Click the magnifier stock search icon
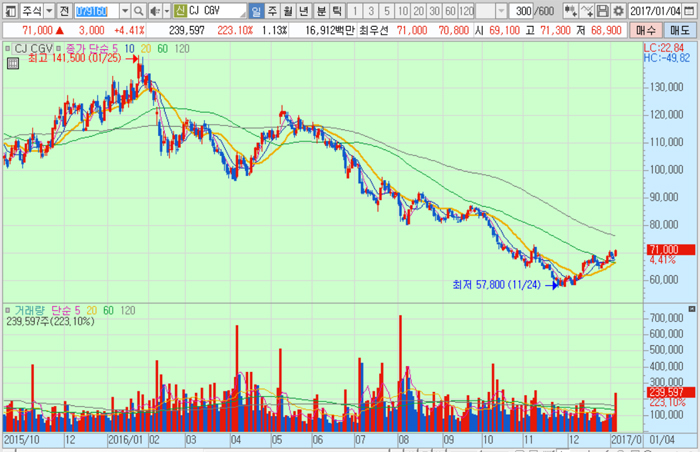The height and width of the screenshot is (452, 700). [138, 10]
